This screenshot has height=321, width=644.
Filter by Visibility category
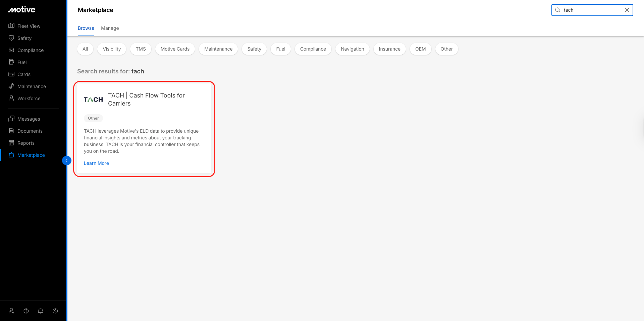(x=112, y=49)
